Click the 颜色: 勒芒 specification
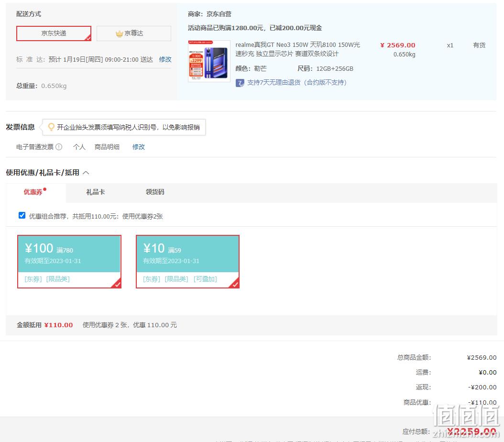504x442 pixels. point(251,68)
